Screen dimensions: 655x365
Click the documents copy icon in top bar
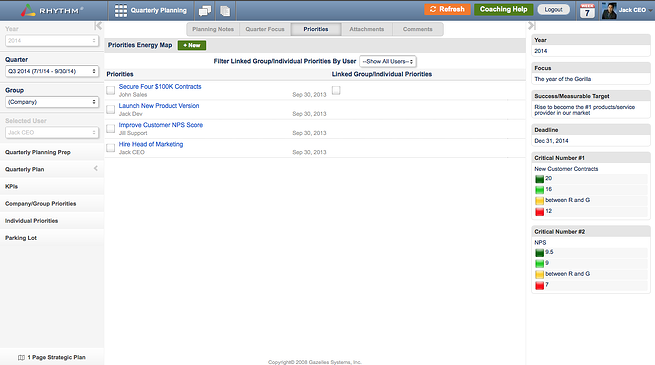(x=225, y=11)
